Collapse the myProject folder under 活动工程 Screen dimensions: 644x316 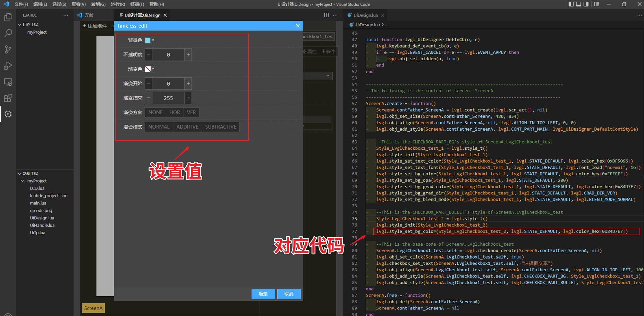23,181
